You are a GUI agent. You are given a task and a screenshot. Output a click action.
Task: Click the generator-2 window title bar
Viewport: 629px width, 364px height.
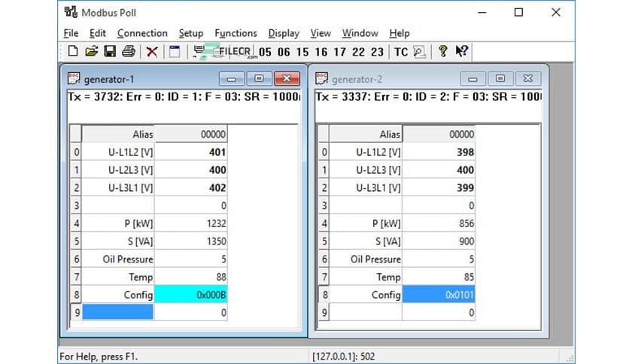click(x=391, y=78)
